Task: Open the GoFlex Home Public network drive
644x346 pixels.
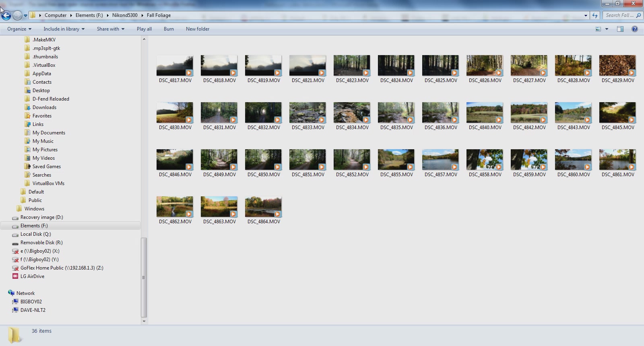Action: coord(62,268)
